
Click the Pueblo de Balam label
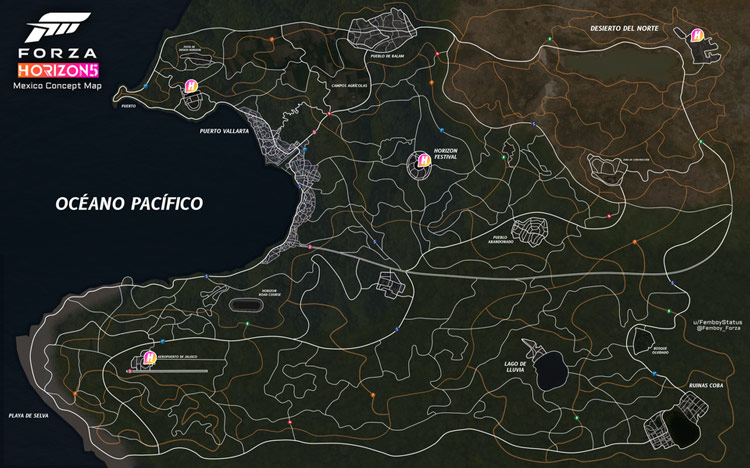387,56
